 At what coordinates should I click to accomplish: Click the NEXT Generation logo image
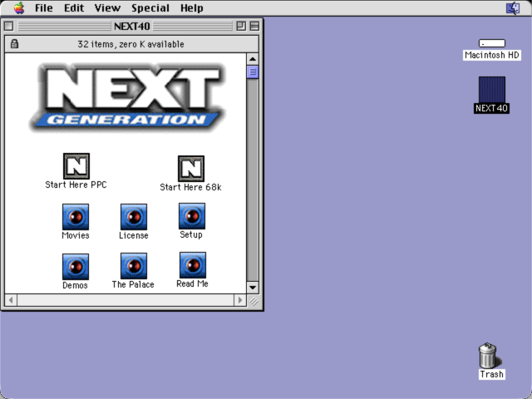pos(127,97)
